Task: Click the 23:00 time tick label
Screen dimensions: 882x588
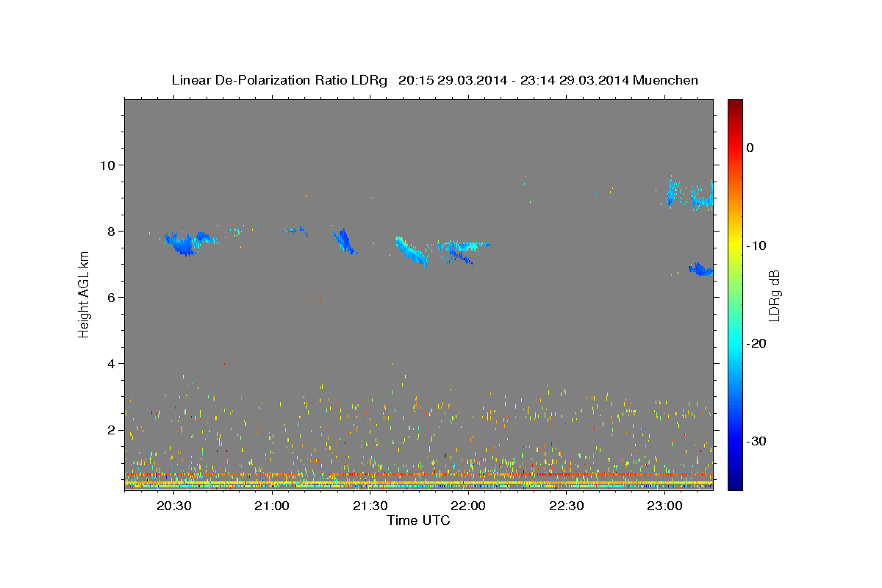Action: point(664,506)
